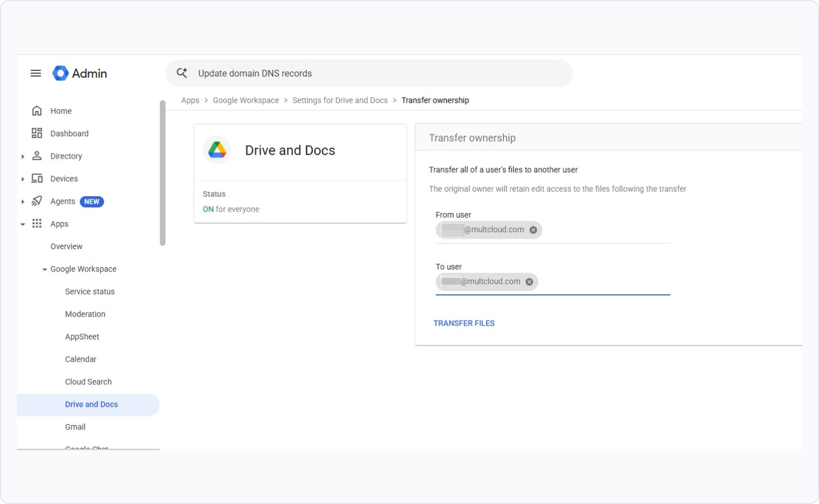Image resolution: width=819 pixels, height=504 pixels.
Task: Click the Home house icon
Action: click(37, 111)
